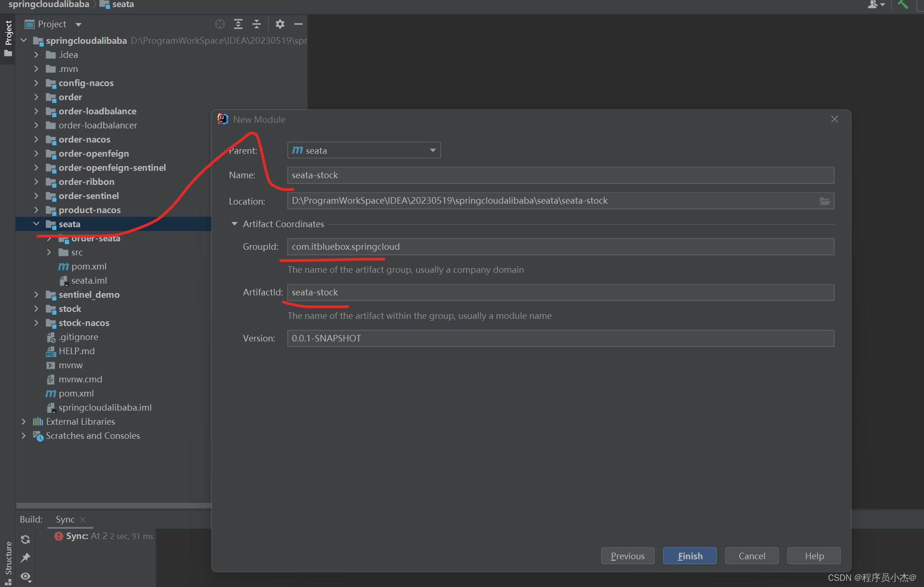The width and height of the screenshot is (924, 587).
Task: Click the Build sync refresh icon
Action: 25,539
